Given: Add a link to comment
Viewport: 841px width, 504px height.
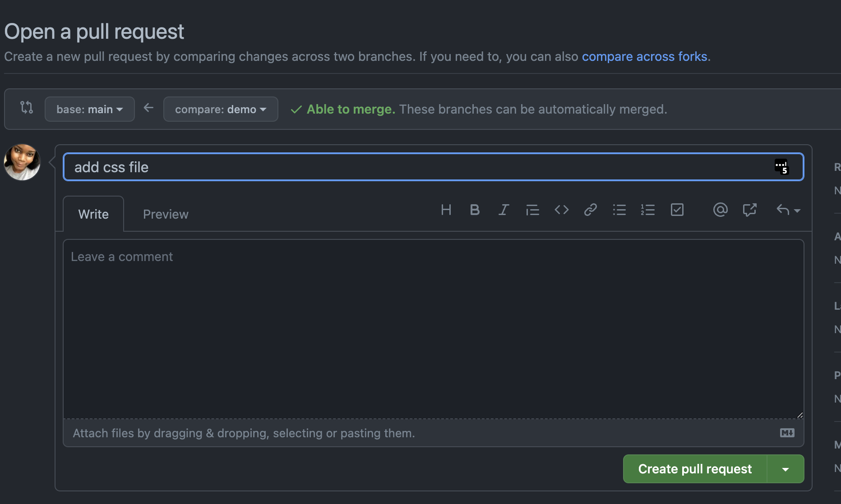Looking at the screenshot, I should click(x=590, y=210).
